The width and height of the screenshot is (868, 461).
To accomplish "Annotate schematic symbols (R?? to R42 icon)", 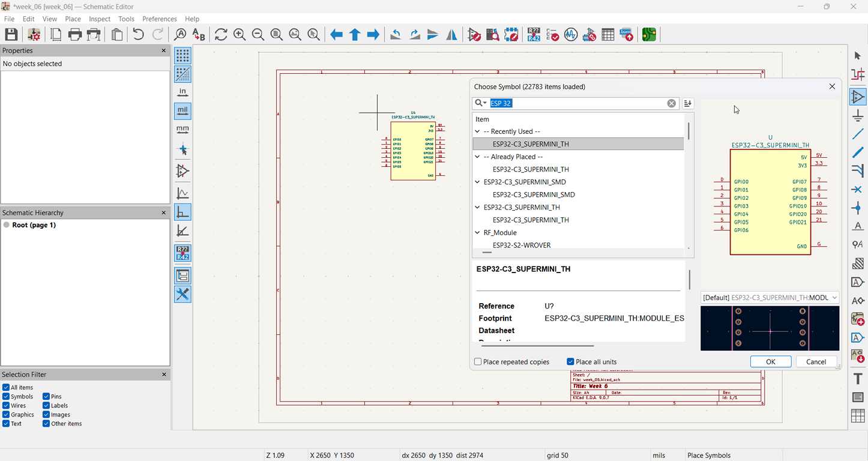I will pyautogui.click(x=534, y=35).
